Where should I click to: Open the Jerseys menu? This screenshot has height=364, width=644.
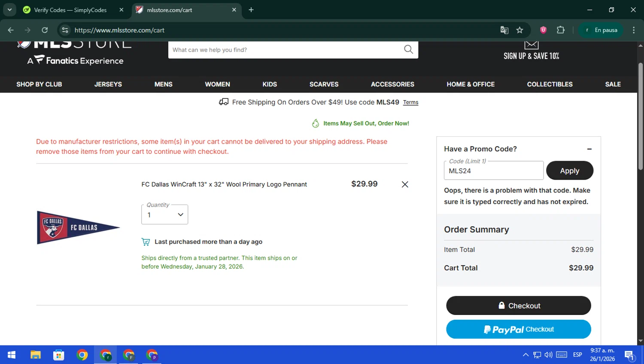(108, 84)
